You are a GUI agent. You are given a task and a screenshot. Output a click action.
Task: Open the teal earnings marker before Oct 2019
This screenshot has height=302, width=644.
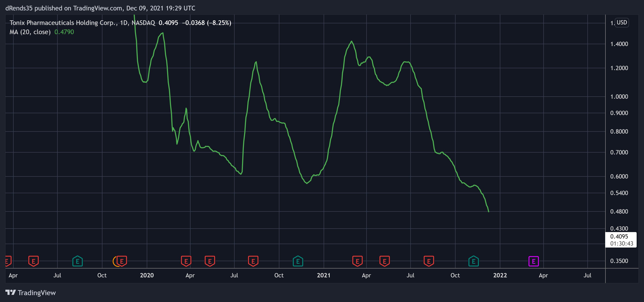[x=77, y=261]
